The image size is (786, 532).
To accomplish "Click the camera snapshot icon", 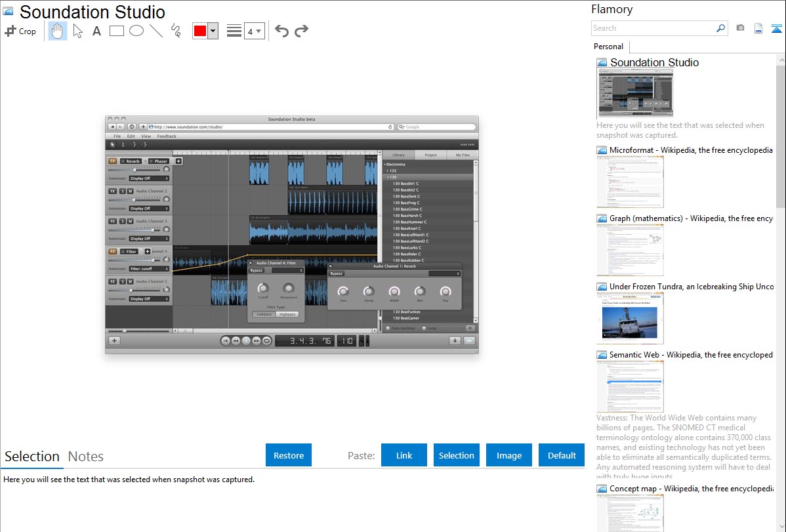I will 740,28.
